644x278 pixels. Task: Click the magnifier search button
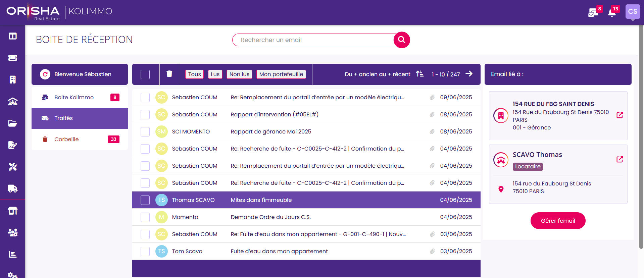402,40
